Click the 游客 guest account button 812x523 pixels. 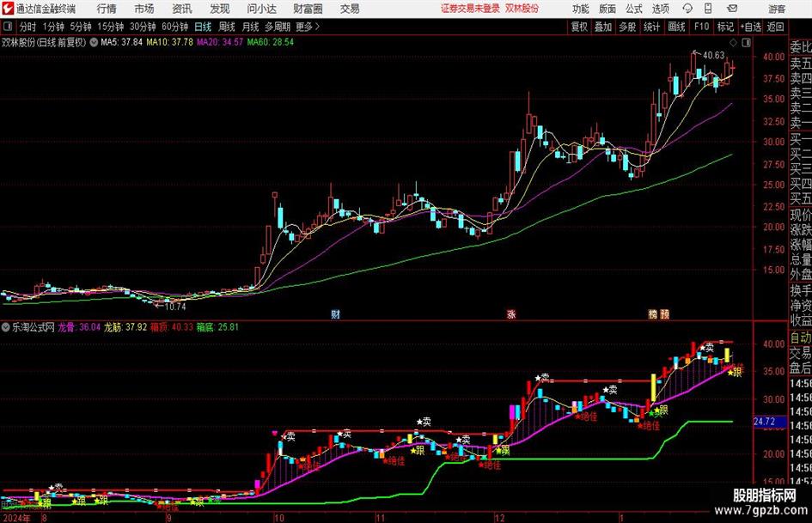pyautogui.click(x=777, y=9)
